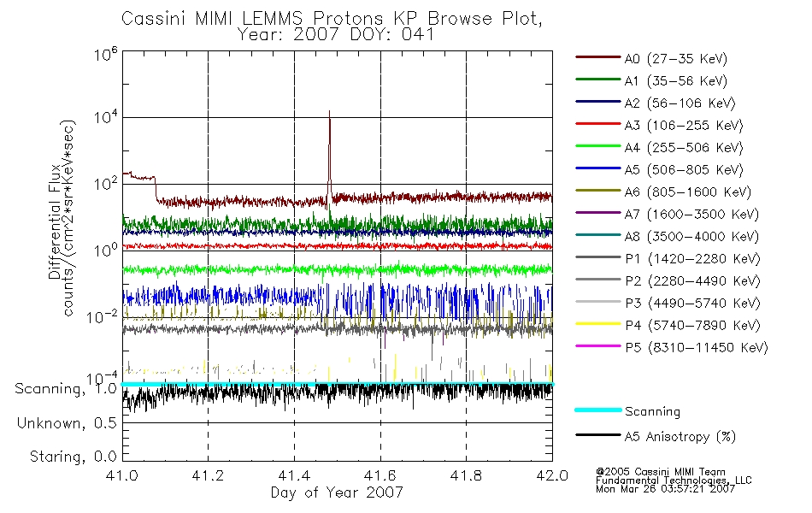Click the @2005 Cassini MIMI Team credit
Screen dimensions: 812x513
660,472
